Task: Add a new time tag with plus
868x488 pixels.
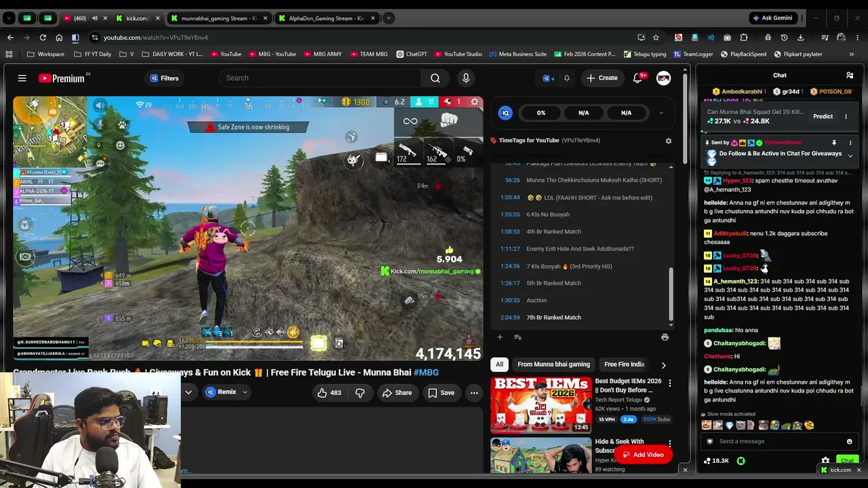Action: click(x=500, y=337)
